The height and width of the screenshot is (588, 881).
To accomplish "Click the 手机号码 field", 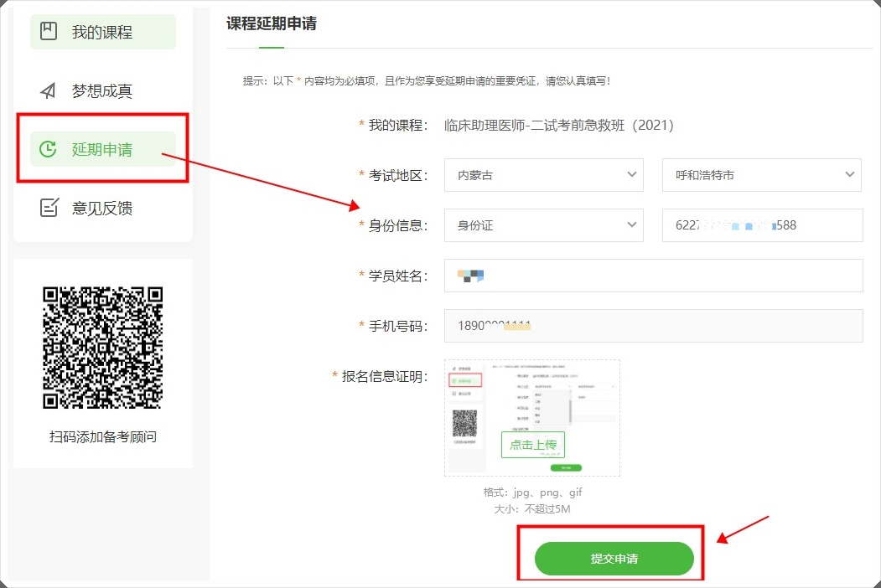I will pyautogui.click(x=653, y=326).
